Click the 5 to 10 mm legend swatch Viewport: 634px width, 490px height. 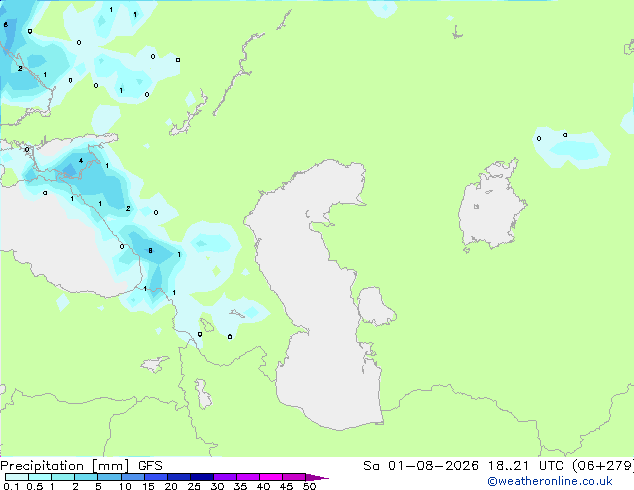click(109, 477)
